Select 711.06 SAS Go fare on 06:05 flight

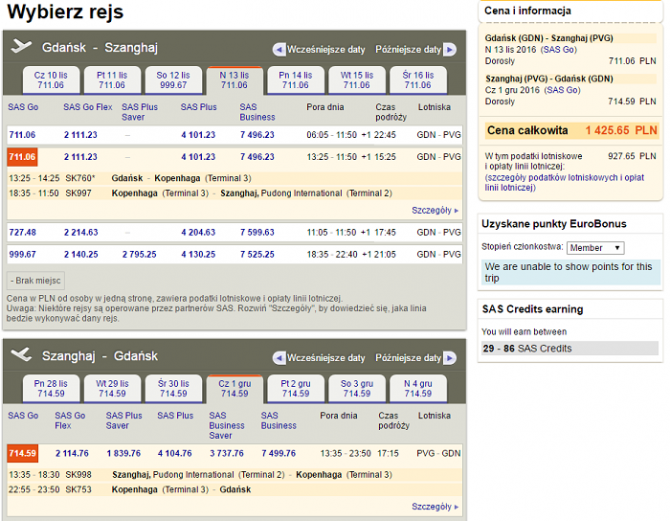click(x=22, y=135)
